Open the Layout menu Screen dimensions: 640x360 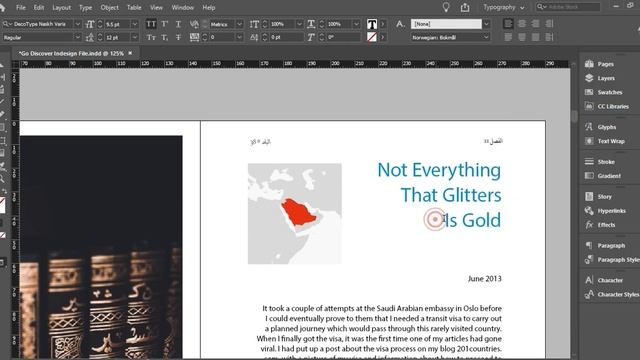[61, 7]
